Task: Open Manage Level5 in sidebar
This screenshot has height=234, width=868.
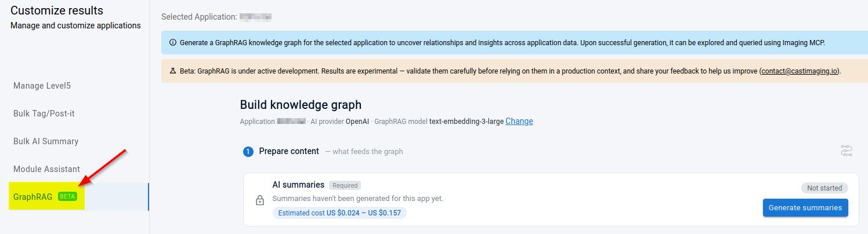Action: click(42, 86)
